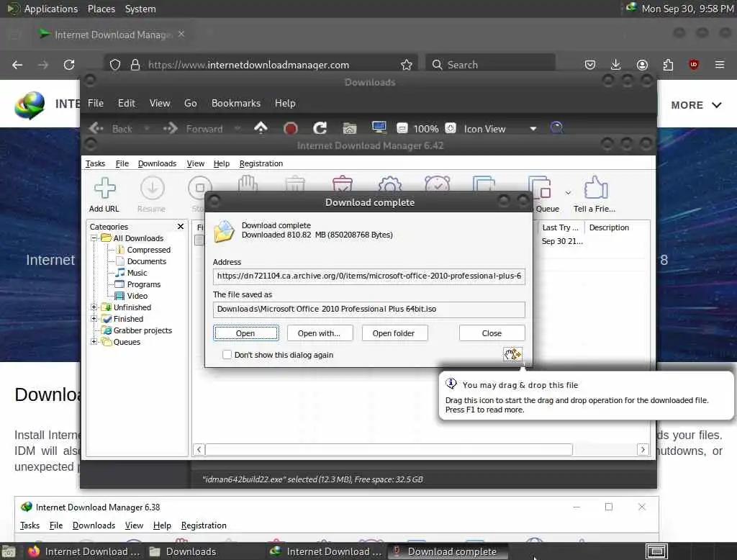
Task: Click the Tell a Friend thumbs-up icon
Action: click(595, 188)
